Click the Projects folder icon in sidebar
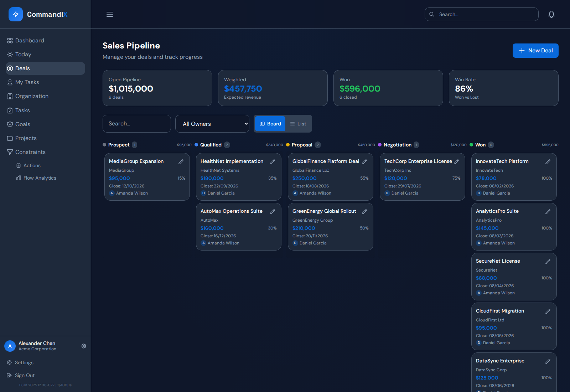570x392 pixels. [x=10, y=138]
